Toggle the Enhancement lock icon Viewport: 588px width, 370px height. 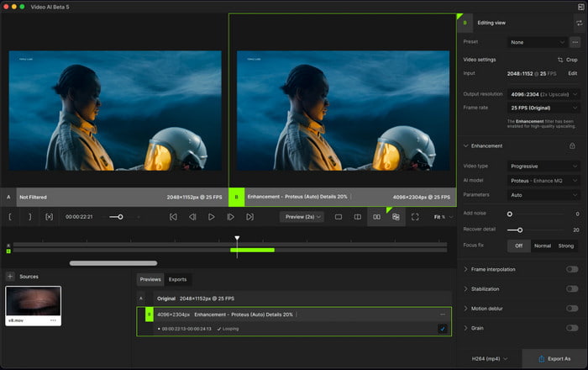[x=572, y=145]
